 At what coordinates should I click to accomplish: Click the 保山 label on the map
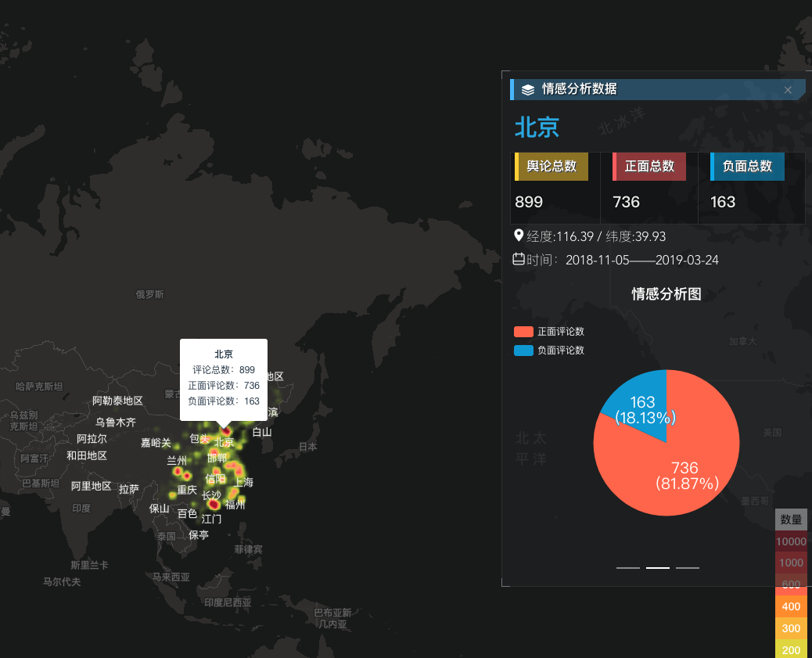160,509
